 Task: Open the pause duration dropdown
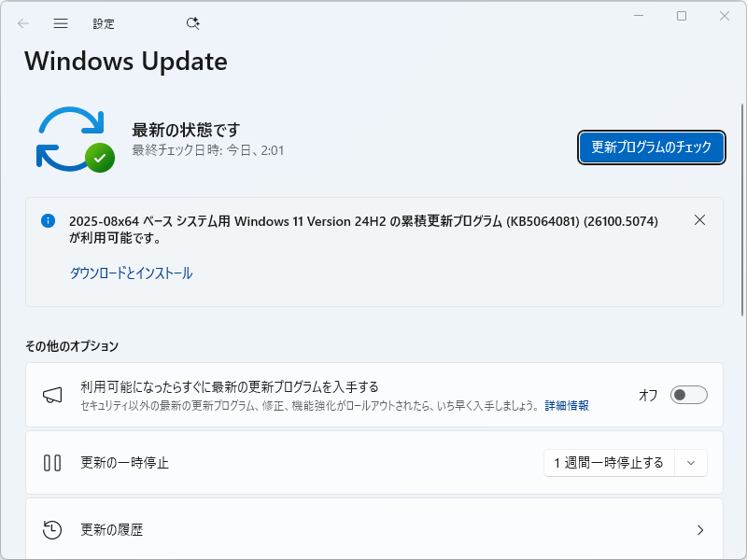(x=690, y=462)
